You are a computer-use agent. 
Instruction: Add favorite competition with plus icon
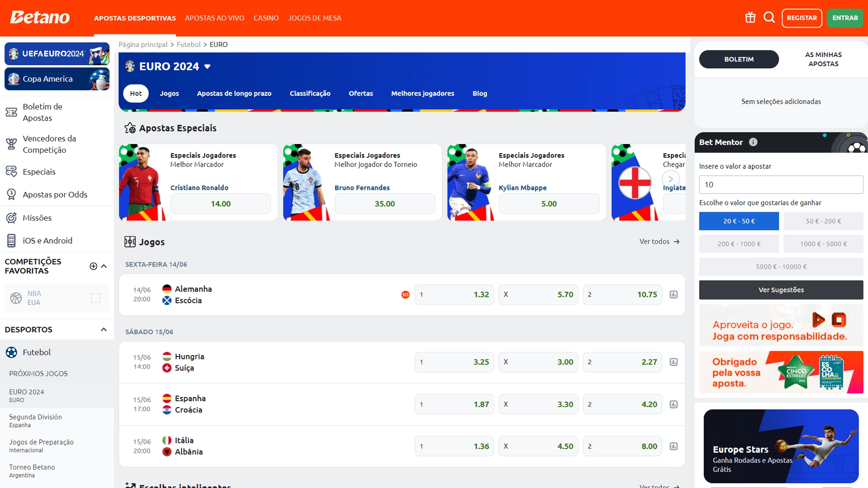93,266
